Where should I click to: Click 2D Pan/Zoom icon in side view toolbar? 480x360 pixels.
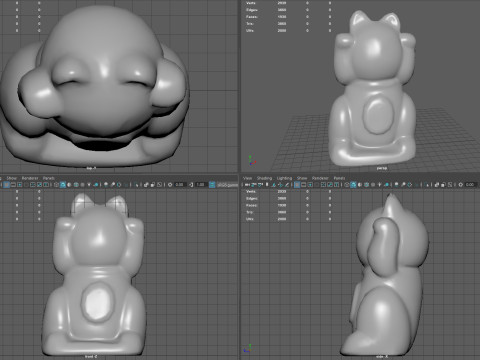pos(280,184)
